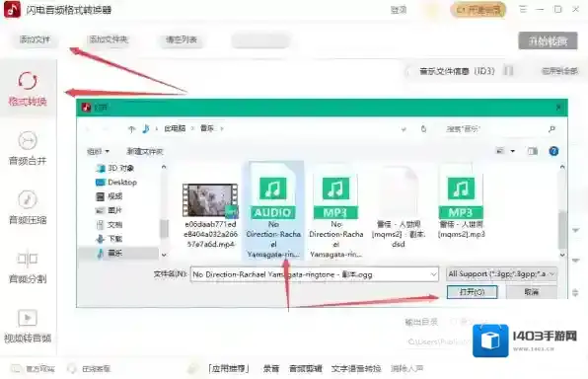588x379 pixels.
Task: Click the navigation tree scroll down arrow
Action: 164,255
